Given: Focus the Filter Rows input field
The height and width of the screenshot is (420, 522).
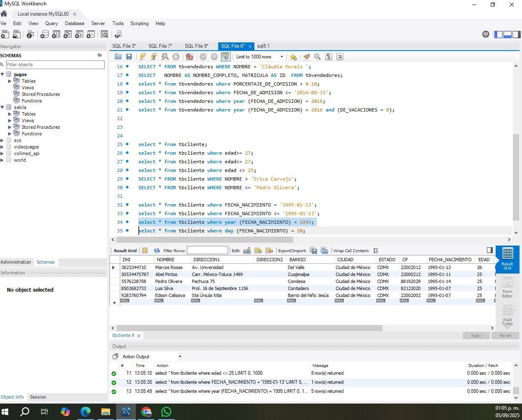Looking at the screenshot, I should pyautogui.click(x=207, y=251).
